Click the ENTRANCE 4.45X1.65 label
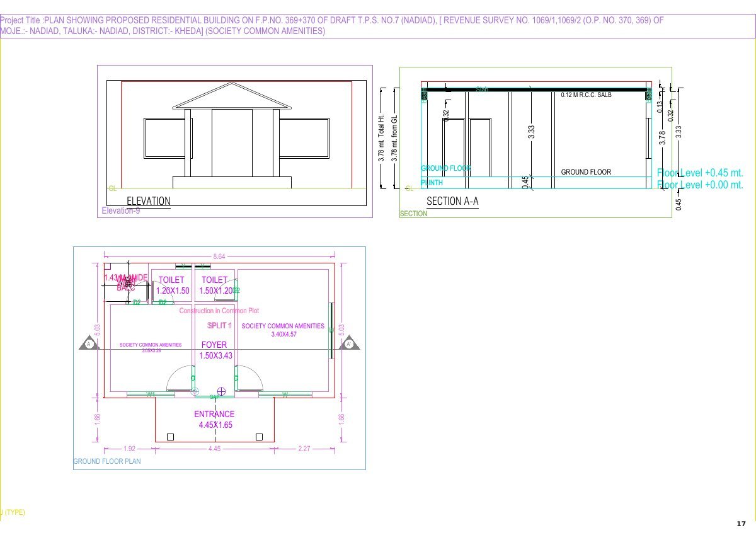756x535 pixels. click(215, 420)
